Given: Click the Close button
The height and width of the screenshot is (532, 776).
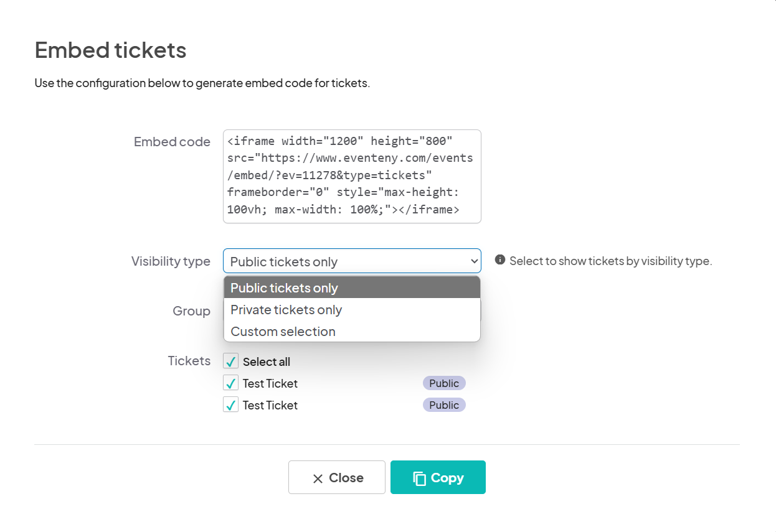Looking at the screenshot, I should pos(337,477).
